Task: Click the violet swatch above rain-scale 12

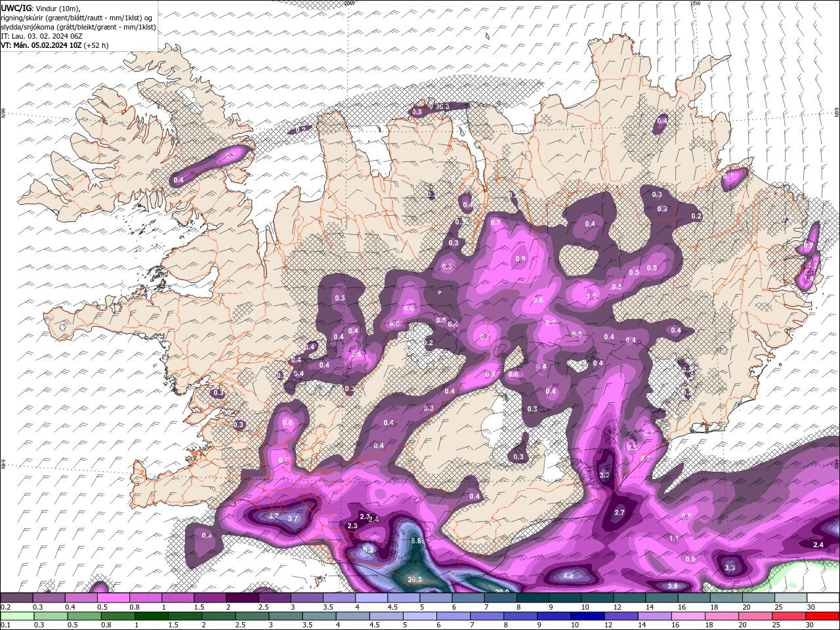Action: coord(620,616)
